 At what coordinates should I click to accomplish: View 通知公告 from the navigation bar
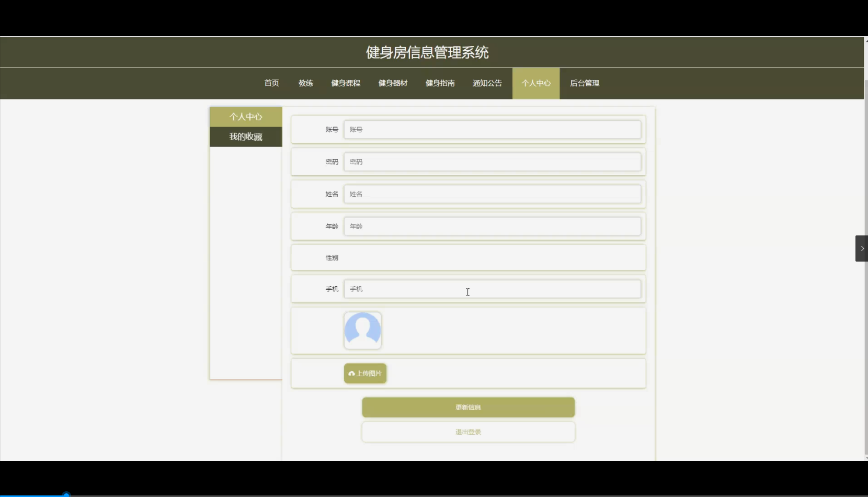(x=487, y=83)
